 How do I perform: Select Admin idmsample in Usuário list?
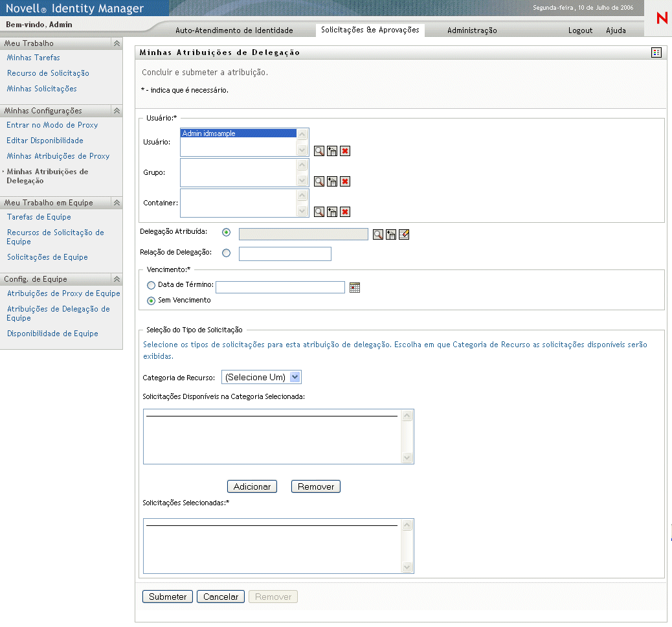point(238,133)
